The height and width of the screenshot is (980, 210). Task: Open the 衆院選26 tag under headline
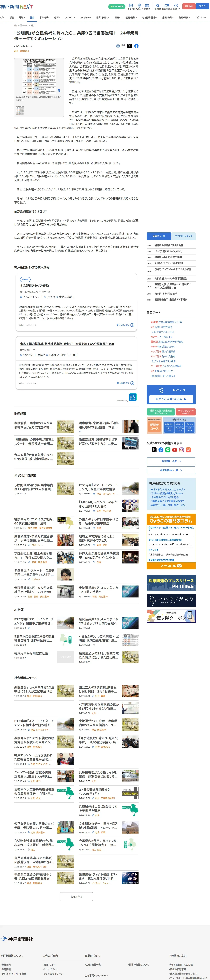click(24, 51)
